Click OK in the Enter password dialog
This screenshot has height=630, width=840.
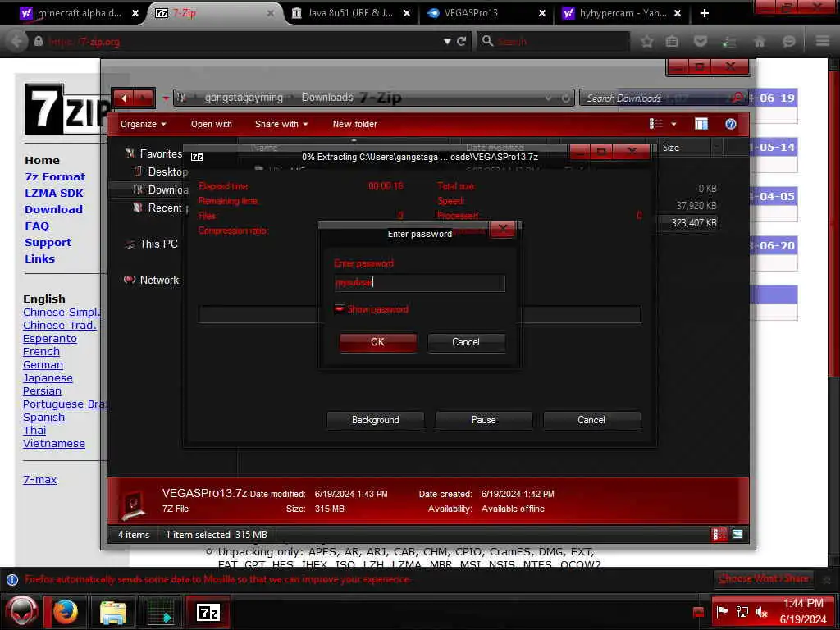[377, 342]
